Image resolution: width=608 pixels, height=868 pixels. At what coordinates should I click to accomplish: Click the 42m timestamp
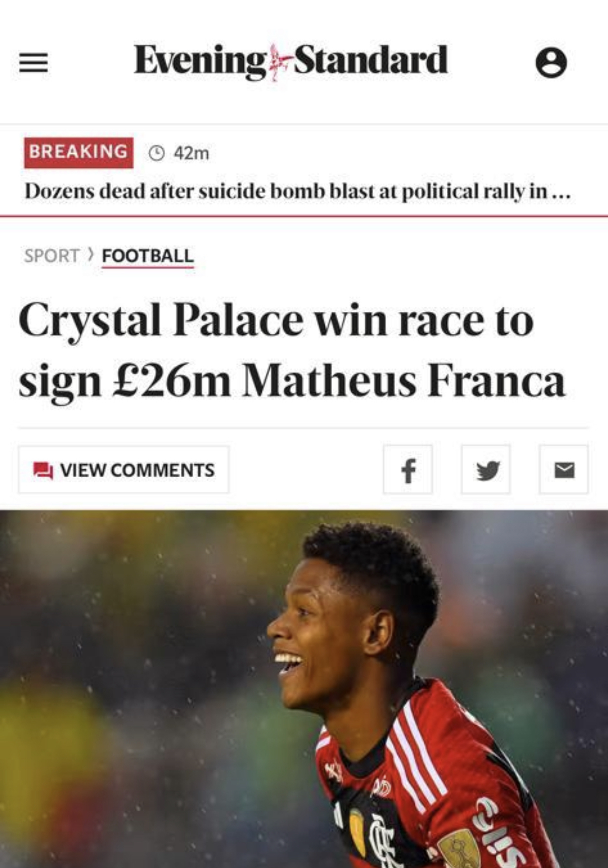point(191,153)
